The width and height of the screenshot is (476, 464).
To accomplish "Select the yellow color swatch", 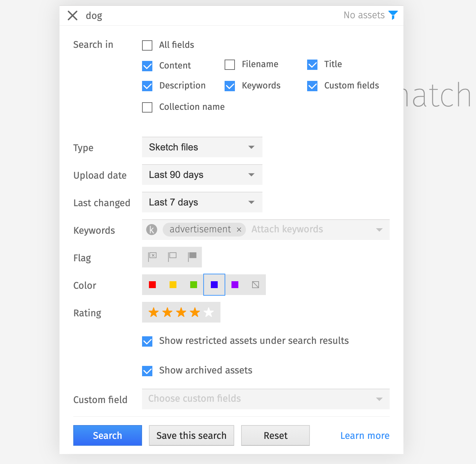I will (173, 285).
